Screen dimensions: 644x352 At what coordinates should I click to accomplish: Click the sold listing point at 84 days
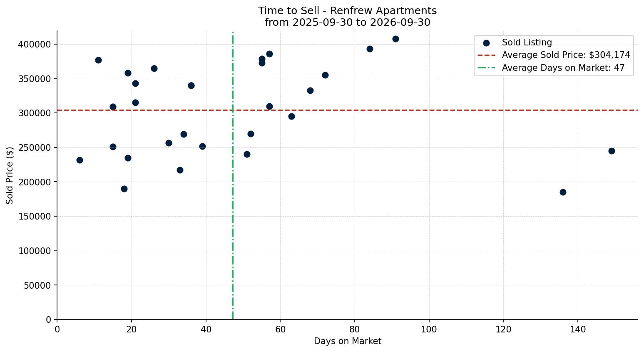(370, 49)
